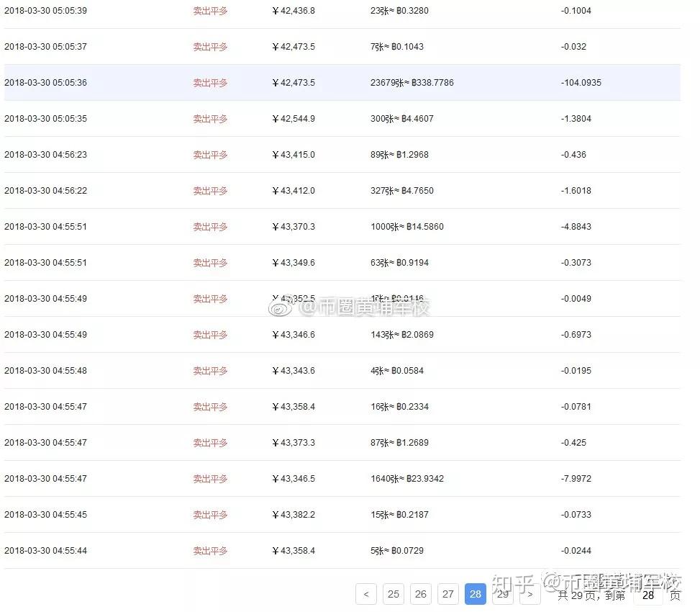Open page 29, the last page
Viewport: 700px width, 612px height.
pos(502,594)
